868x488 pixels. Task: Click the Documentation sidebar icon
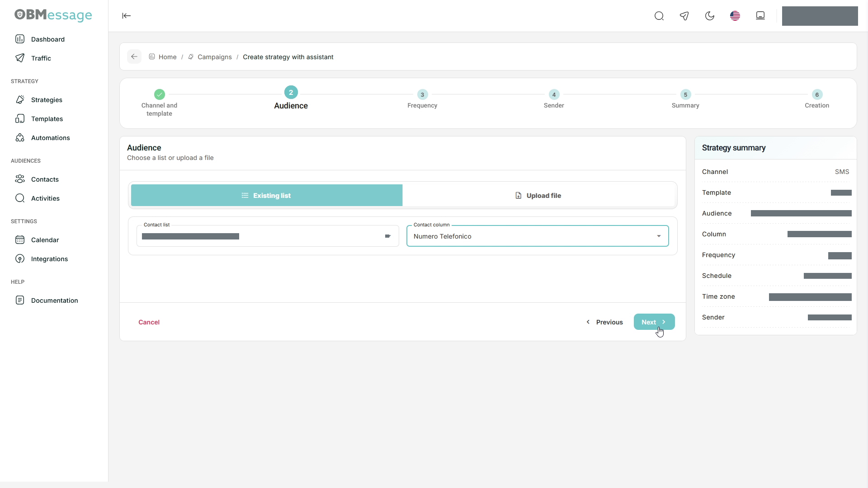click(x=20, y=300)
